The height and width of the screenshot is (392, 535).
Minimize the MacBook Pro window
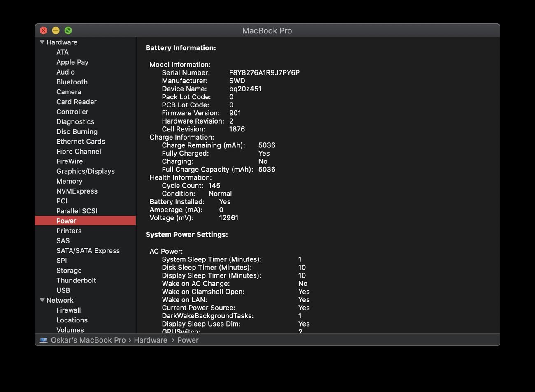(x=56, y=30)
